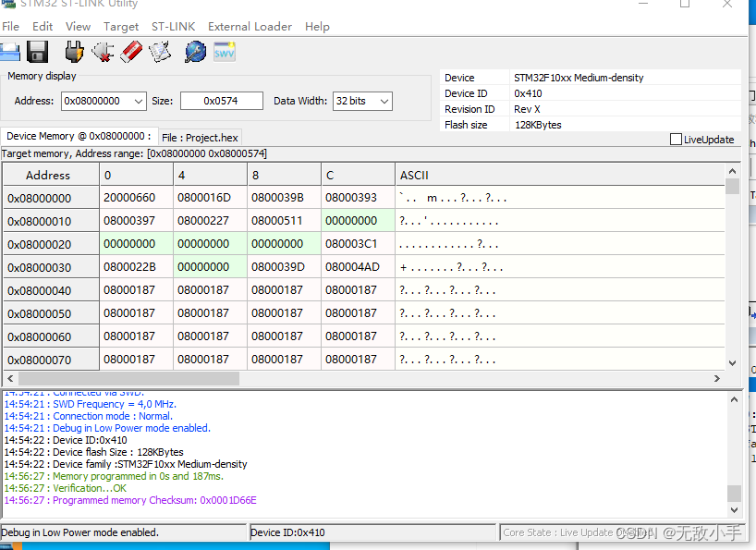Screen dimensions: 756x550
Task: Click the memory table's down scroll arrow
Action: (x=732, y=363)
